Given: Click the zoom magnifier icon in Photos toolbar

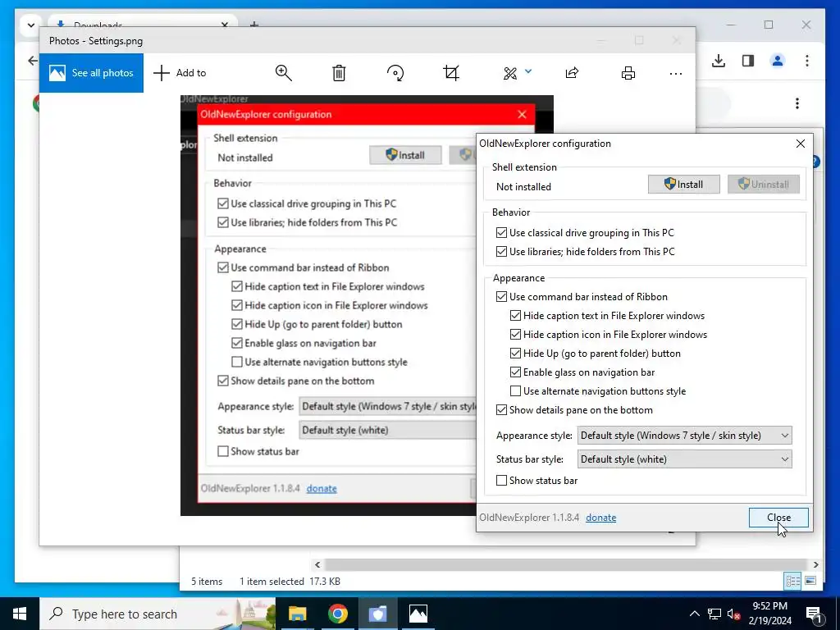Looking at the screenshot, I should coord(283,73).
